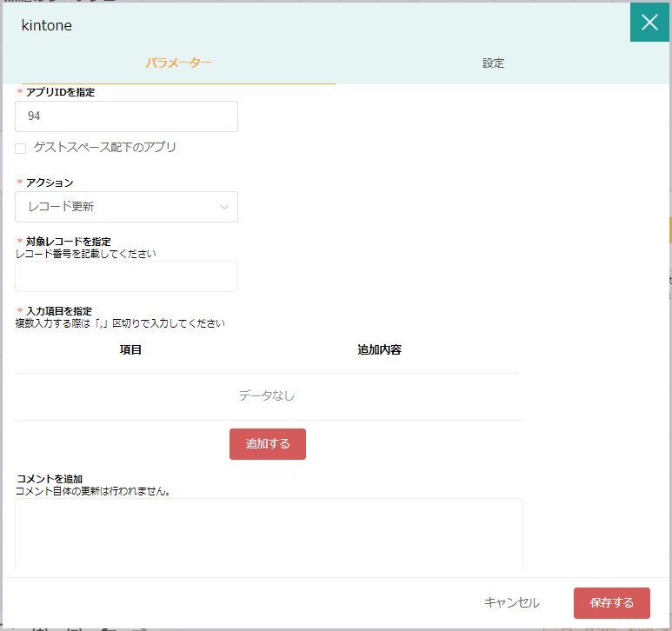This screenshot has height=631, width=672.
Task: Click the アプリIDを指定 input field
Action: click(x=126, y=116)
